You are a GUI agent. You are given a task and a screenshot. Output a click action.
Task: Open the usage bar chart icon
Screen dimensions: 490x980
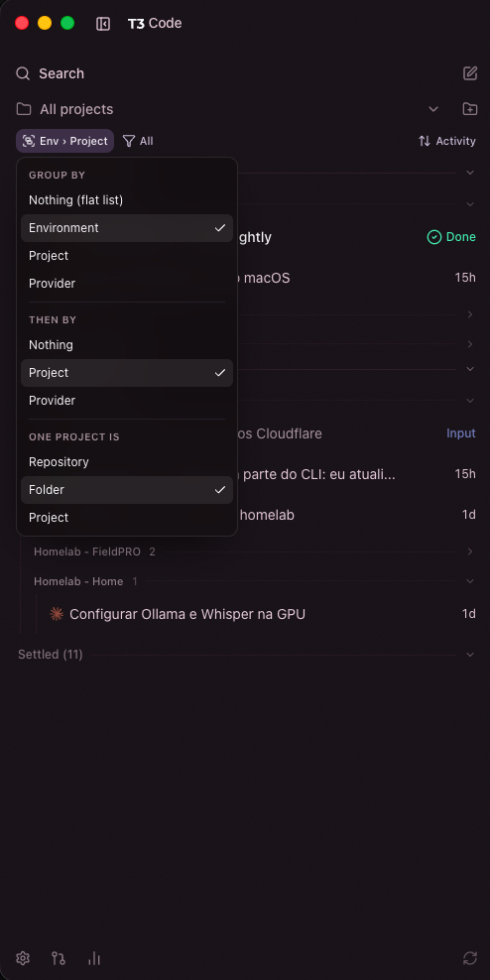point(94,958)
